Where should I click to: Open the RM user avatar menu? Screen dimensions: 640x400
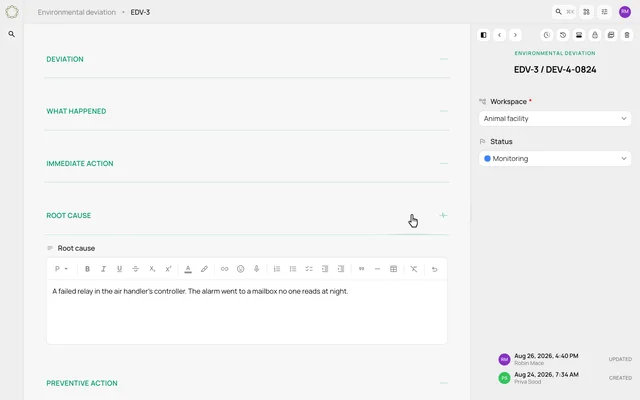point(625,12)
